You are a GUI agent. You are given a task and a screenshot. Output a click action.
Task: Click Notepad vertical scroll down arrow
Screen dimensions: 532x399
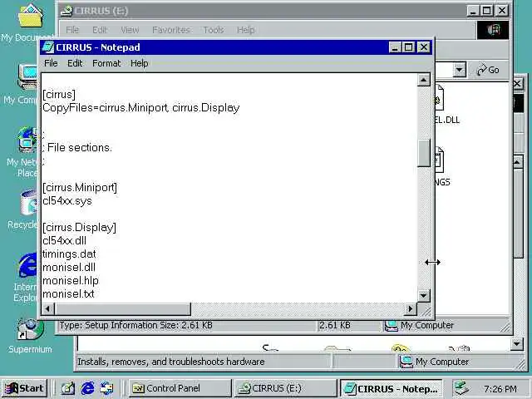tap(423, 295)
